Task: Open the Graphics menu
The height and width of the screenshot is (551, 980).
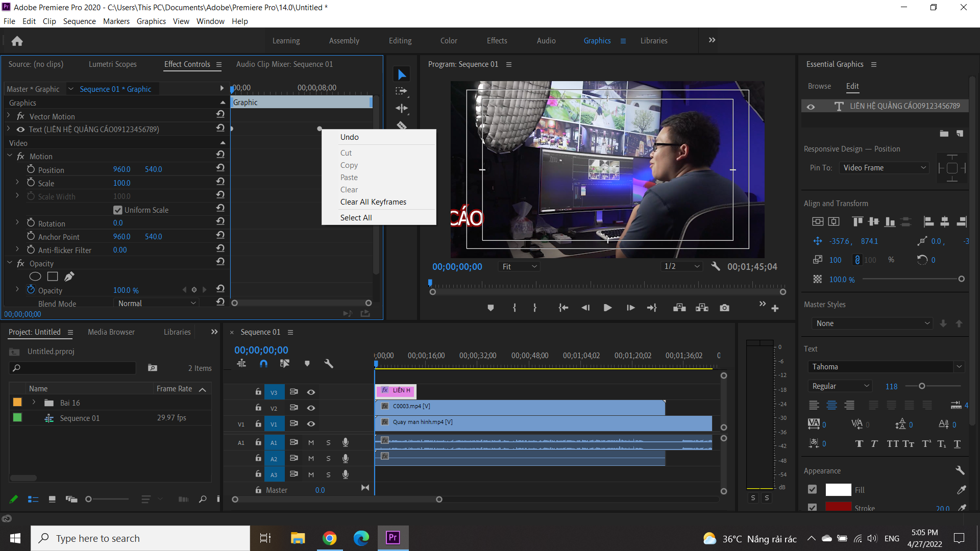Action: [x=151, y=21]
